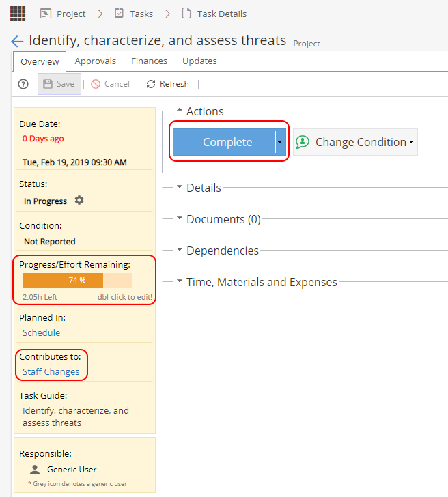This screenshot has width=448, height=497.
Task: Click the Generic User person icon
Action: 35,470
